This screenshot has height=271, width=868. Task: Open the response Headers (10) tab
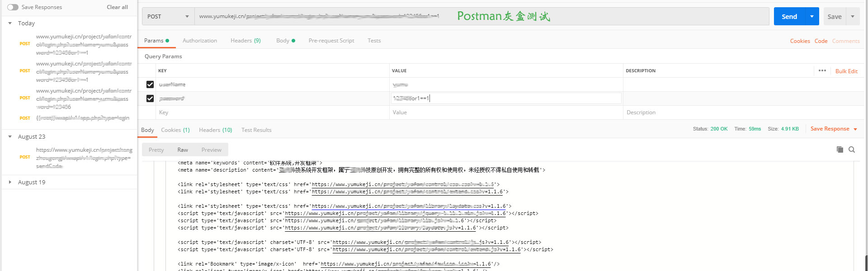point(215,130)
